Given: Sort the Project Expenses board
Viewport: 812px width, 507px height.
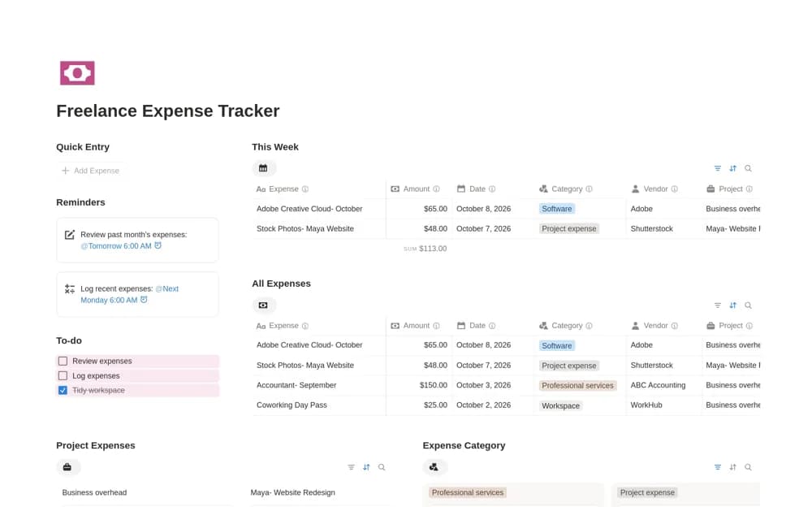Looking at the screenshot, I should tap(367, 467).
